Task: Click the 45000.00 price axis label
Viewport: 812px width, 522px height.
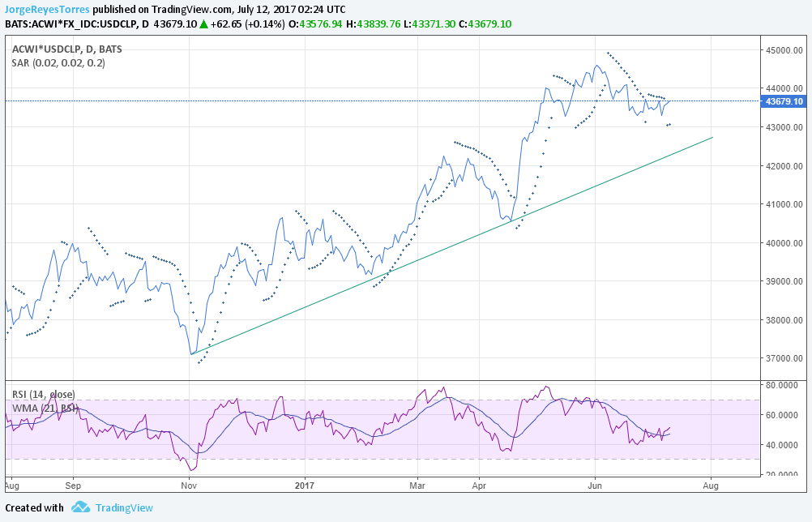Action: (784, 50)
